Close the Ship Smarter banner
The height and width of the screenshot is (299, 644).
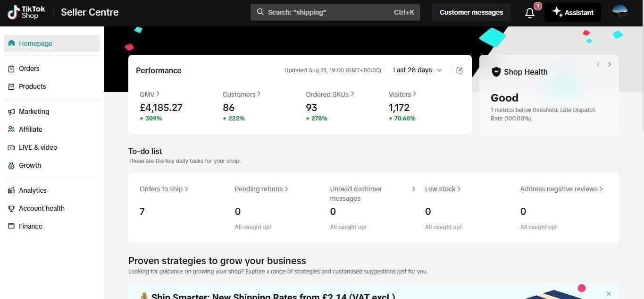pos(608,294)
